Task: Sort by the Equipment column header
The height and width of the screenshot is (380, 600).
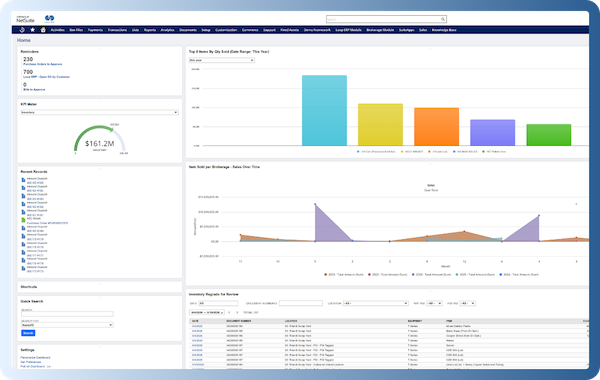Action: coord(415,321)
